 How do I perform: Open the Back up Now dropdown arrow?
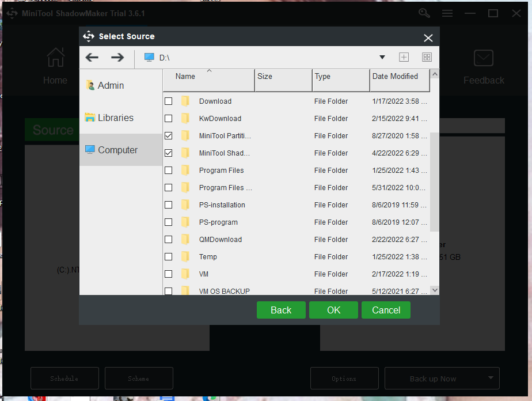[x=491, y=377]
